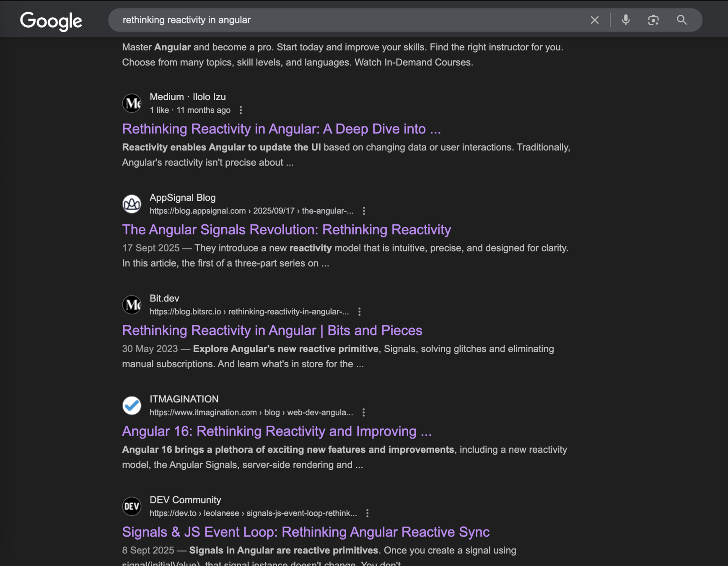Screen dimensions: 728x566
Task: Open 'The Angular Signals Revolution' result
Action: pyautogui.click(x=286, y=229)
